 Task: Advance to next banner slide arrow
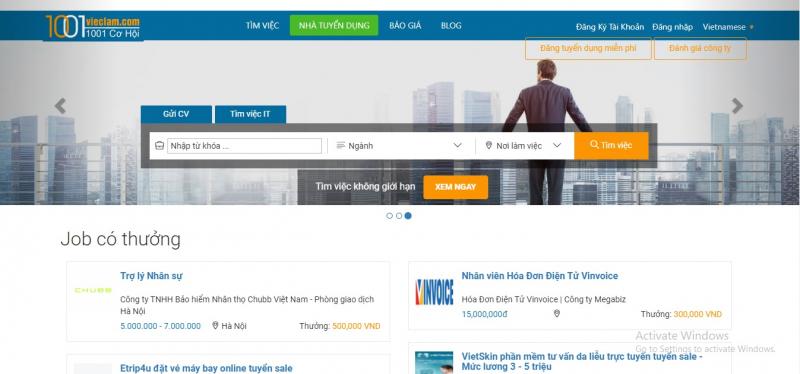[x=737, y=106]
